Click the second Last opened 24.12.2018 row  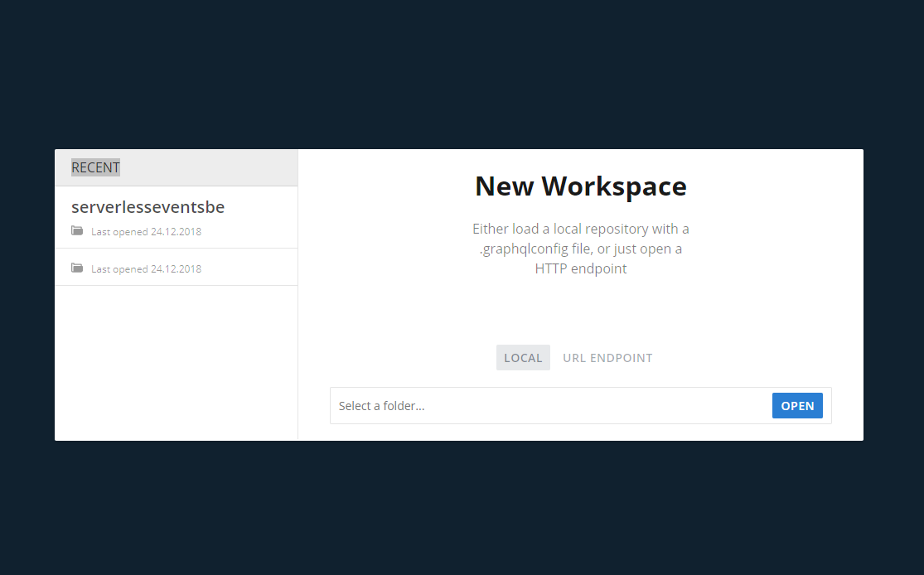(x=146, y=268)
